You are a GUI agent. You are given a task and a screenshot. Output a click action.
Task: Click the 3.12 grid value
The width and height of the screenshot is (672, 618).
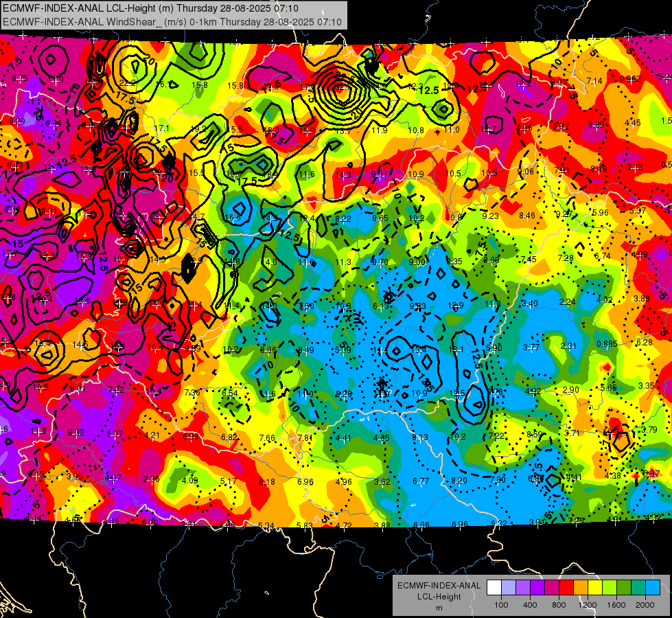(634, 166)
